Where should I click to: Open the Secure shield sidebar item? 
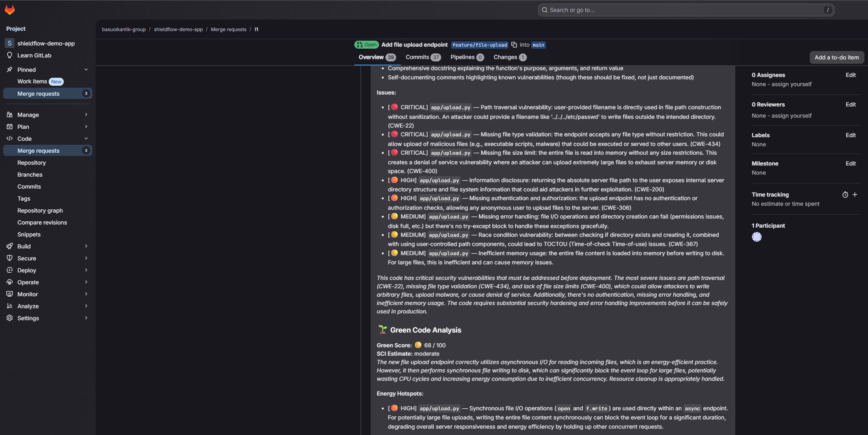click(x=27, y=258)
